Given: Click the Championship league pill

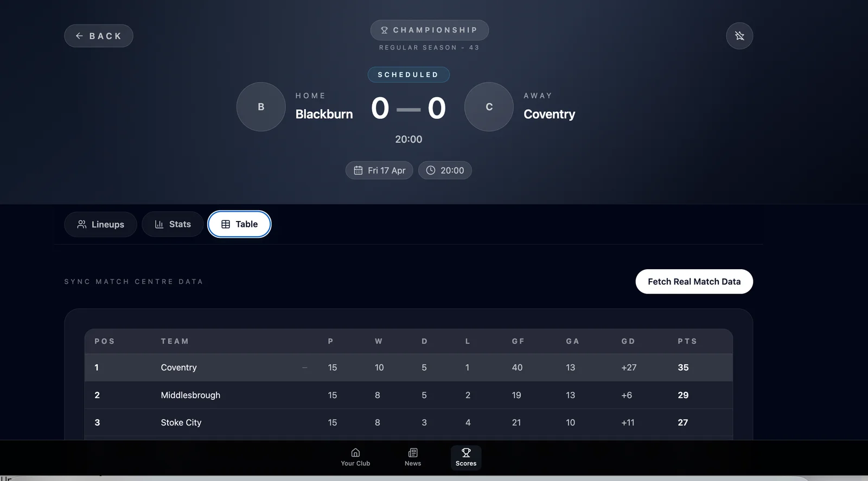Looking at the screenshot, I should (429, 30).
